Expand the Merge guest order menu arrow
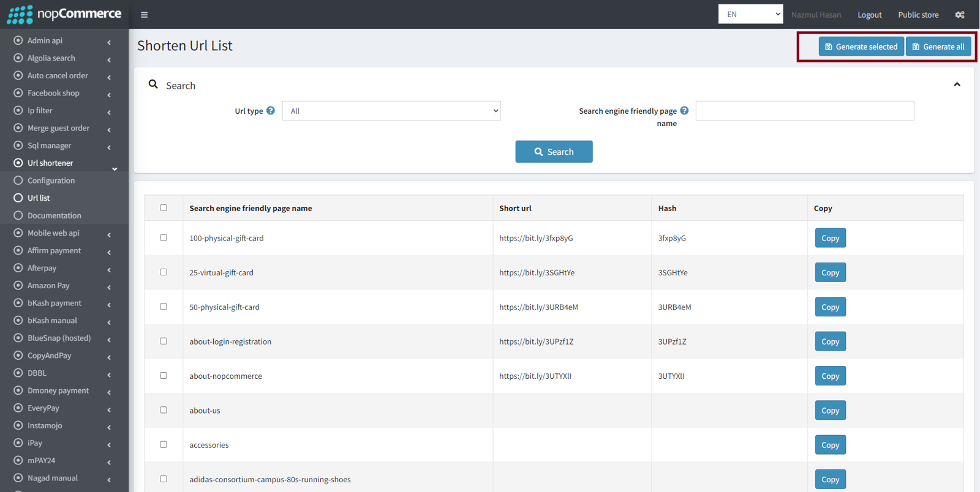 pos(109,130)
